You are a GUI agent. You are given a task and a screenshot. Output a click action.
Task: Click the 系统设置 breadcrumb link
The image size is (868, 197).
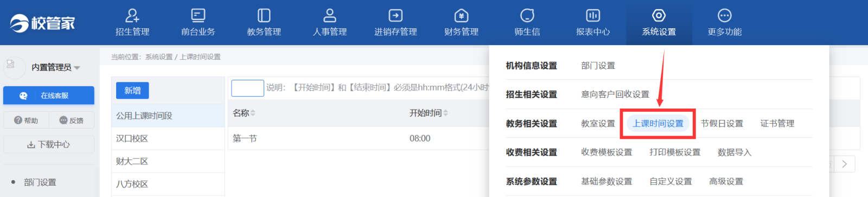tap(158, 57)
